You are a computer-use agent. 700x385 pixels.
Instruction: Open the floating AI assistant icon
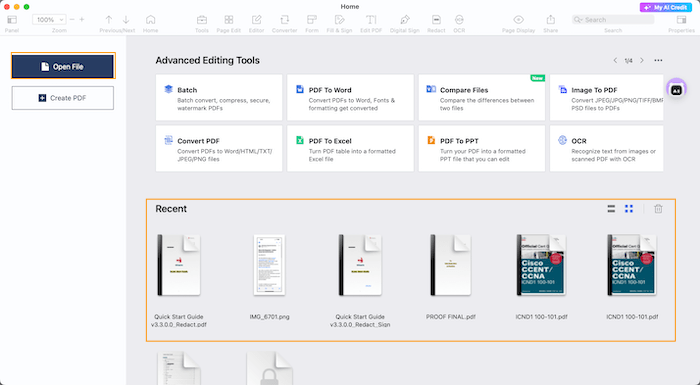676,89
